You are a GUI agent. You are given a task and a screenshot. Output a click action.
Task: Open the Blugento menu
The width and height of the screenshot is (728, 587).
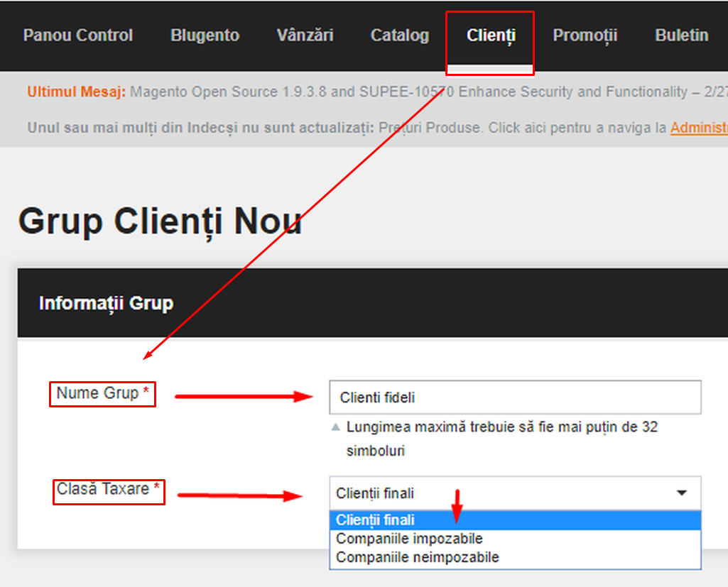[x=205, y=35]
